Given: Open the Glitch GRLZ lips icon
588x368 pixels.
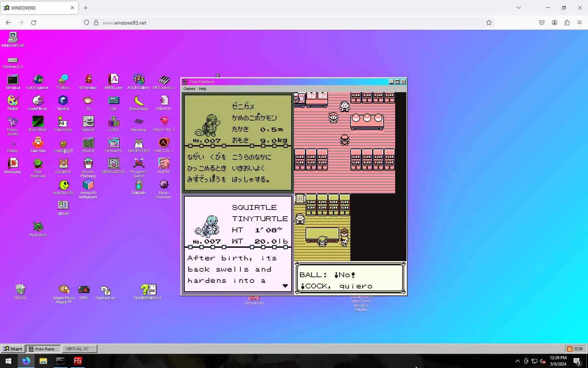Looking at the screenshot, I should pyautogui.click(x=164, y=124).
